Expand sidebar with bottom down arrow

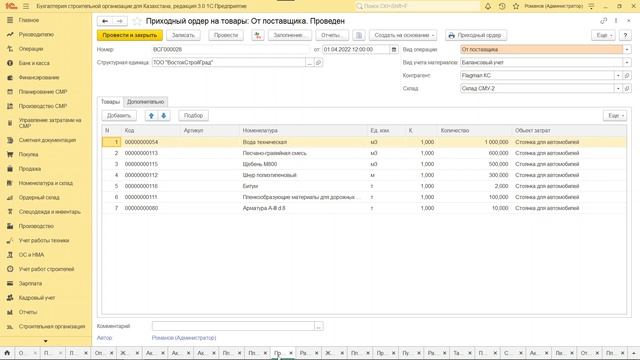[46, 341]
